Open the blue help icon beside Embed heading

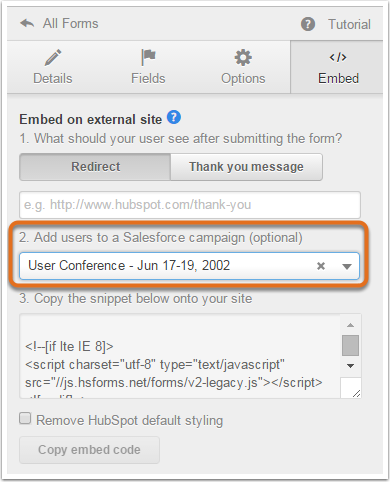click(174, 117)
